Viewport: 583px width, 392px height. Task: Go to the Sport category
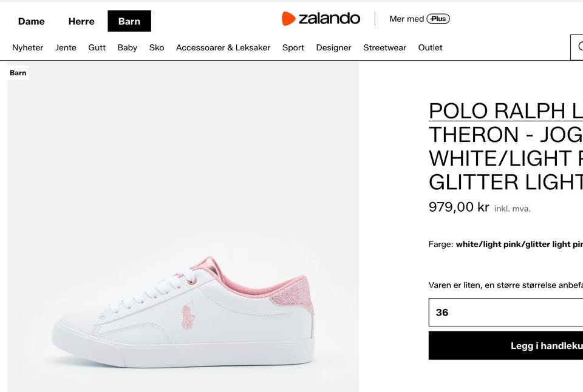tap(293, 47)
